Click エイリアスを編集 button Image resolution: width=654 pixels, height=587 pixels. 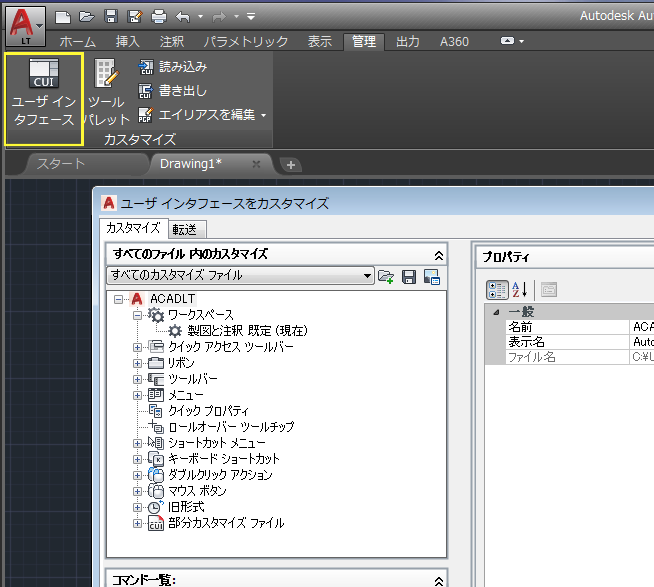(x=197, y=115)
